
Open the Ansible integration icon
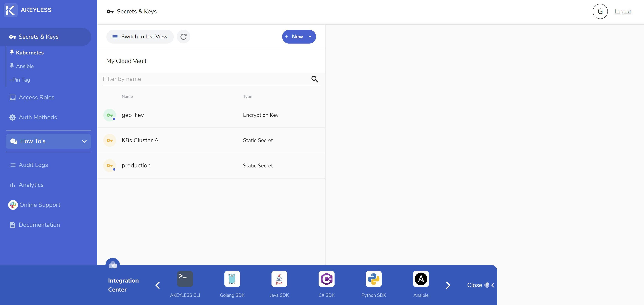coord(421,279)
